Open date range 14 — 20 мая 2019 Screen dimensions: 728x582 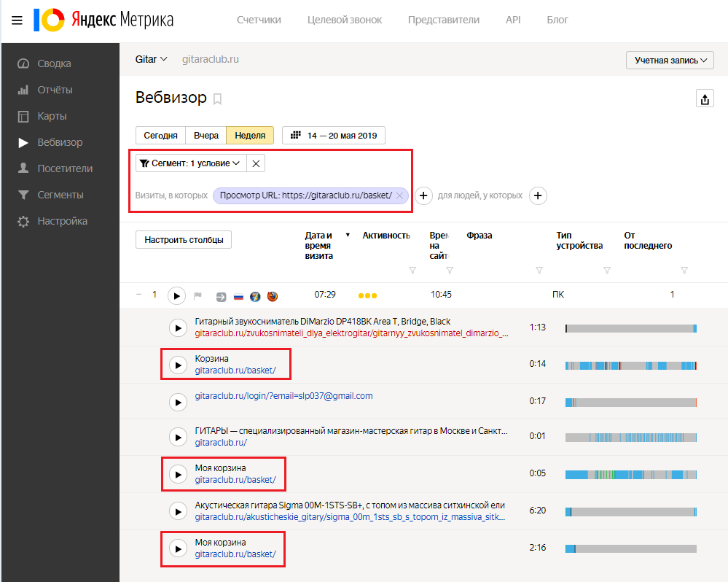click(x=333, y=136)
